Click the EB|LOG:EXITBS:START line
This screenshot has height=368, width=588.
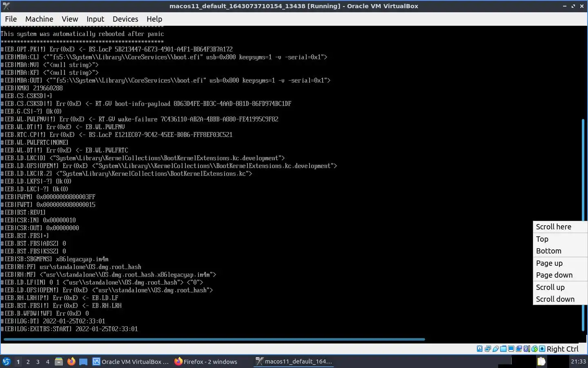69,329
